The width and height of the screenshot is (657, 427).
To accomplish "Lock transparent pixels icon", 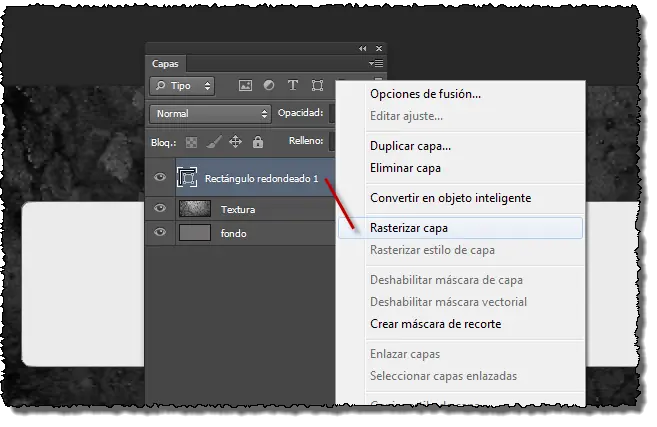I will pyautogui.click(x=191, y=142).
